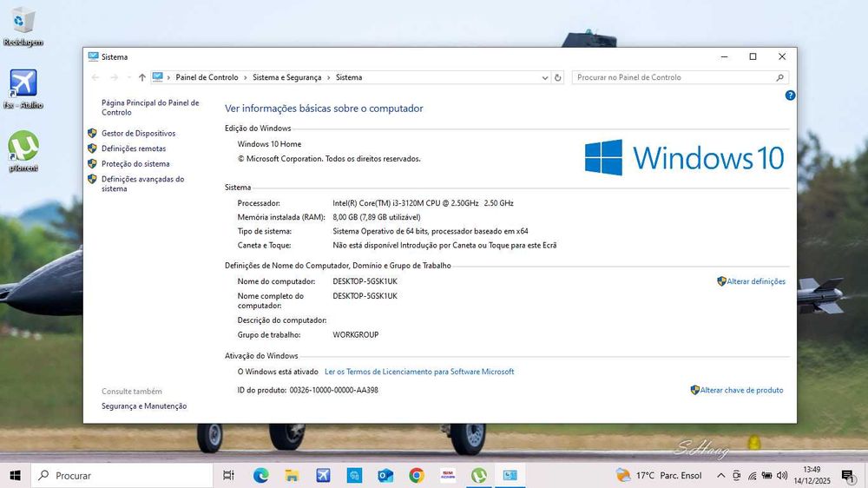This screenshot has height=488, width=868.
Task: Click the back navigation arrow
Action: click(x=95, y=77)
